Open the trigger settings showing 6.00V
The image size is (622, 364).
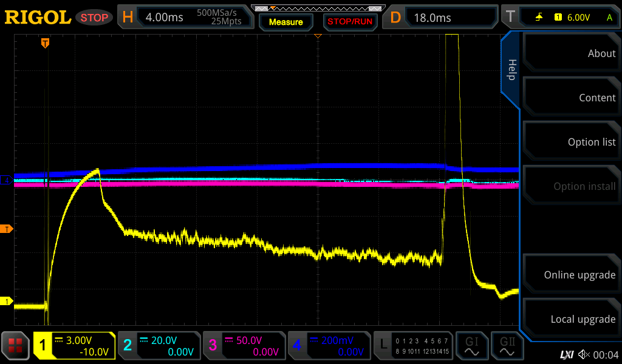coord(560,18)
